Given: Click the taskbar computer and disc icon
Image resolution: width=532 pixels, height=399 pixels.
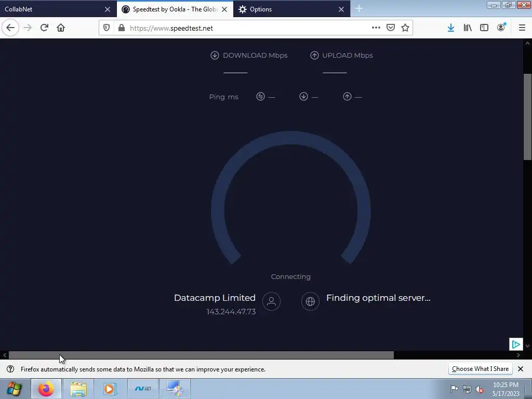Looking at the screenshot, I should coord(175,389).
